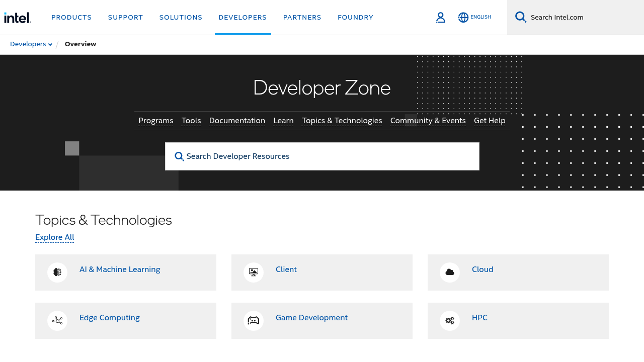644x362 pixels.
Task: Click the AI & Machine Learning brain icon
Action: (57, 273)
